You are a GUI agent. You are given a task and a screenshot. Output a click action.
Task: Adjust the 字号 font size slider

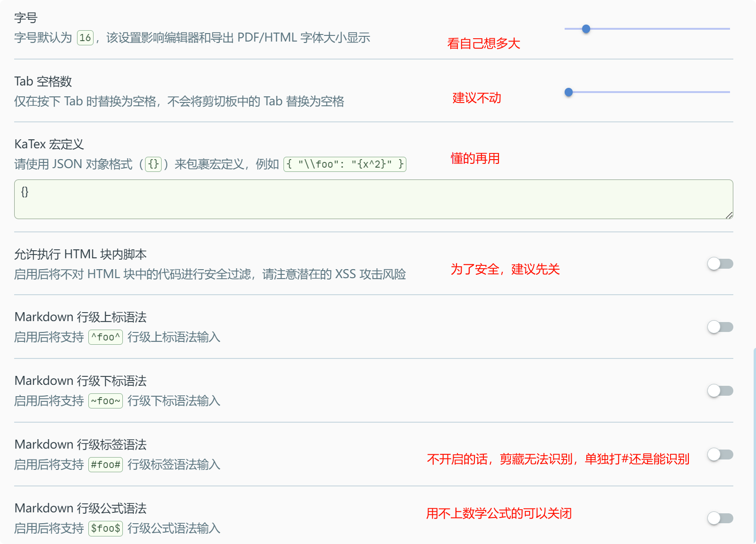pos(647,29)
